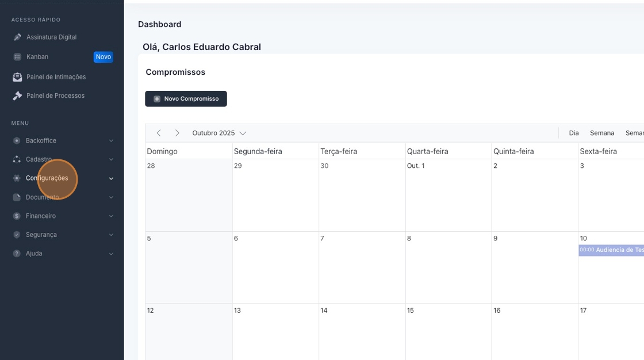Click the Assinatura Digital pen icon
Viewport: 644px width, 360px height.
coord(17,37)
